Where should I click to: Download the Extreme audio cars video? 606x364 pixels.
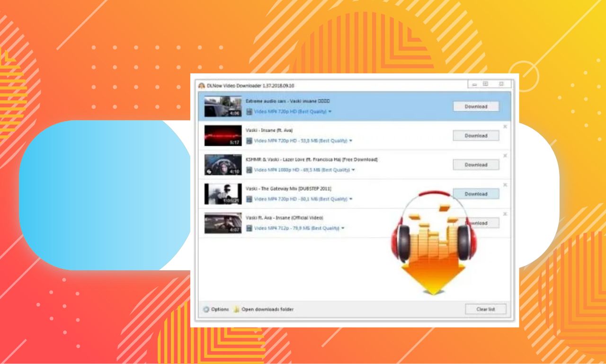click(x=476, y=107)
